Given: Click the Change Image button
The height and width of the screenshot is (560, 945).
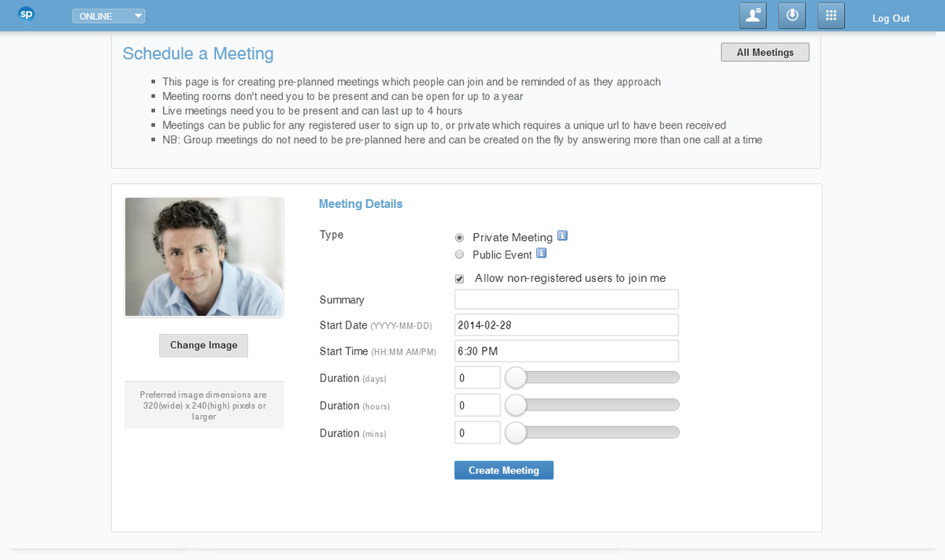Looking at the screenshot, I should tap(203, 345).
